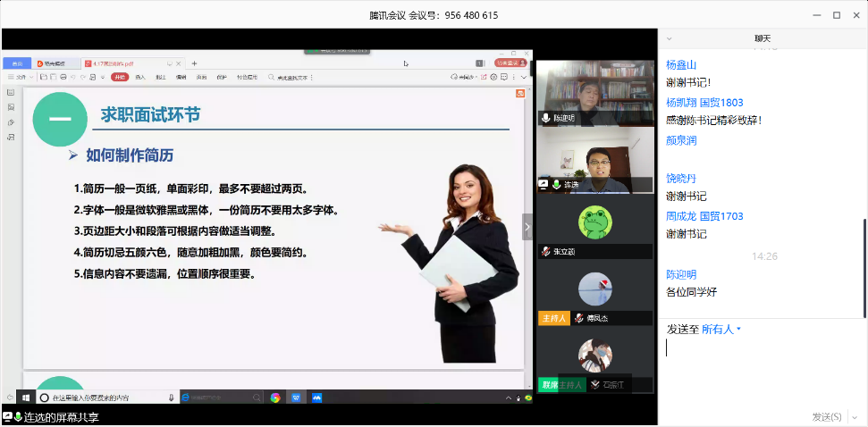Screen dimensions: 868x427
Task: Switch to the 4.17 PDF document tab
Action: click(125, 63)
